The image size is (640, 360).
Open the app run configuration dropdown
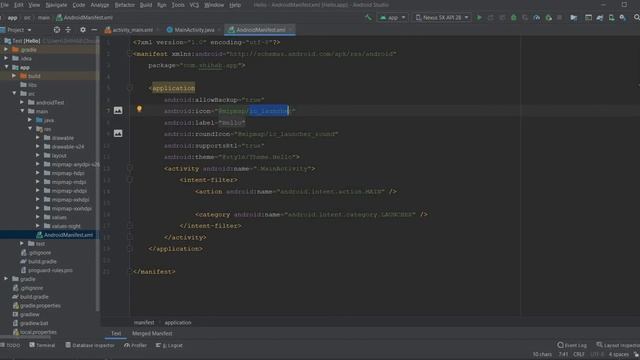(x=393, y=18)
